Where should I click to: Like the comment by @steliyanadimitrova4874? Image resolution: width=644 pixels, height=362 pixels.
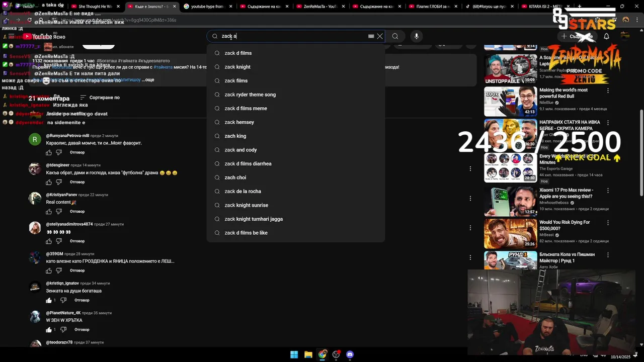coord(49,241)
